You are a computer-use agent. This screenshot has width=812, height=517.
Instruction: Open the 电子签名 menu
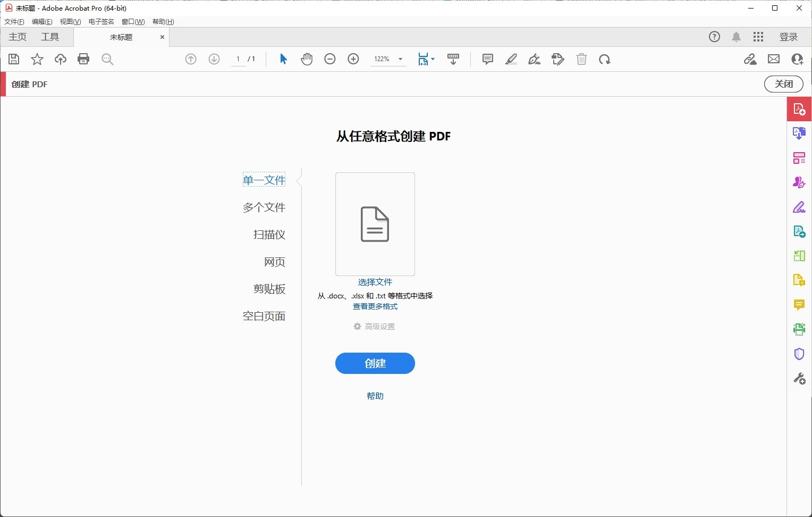point(101,22)
